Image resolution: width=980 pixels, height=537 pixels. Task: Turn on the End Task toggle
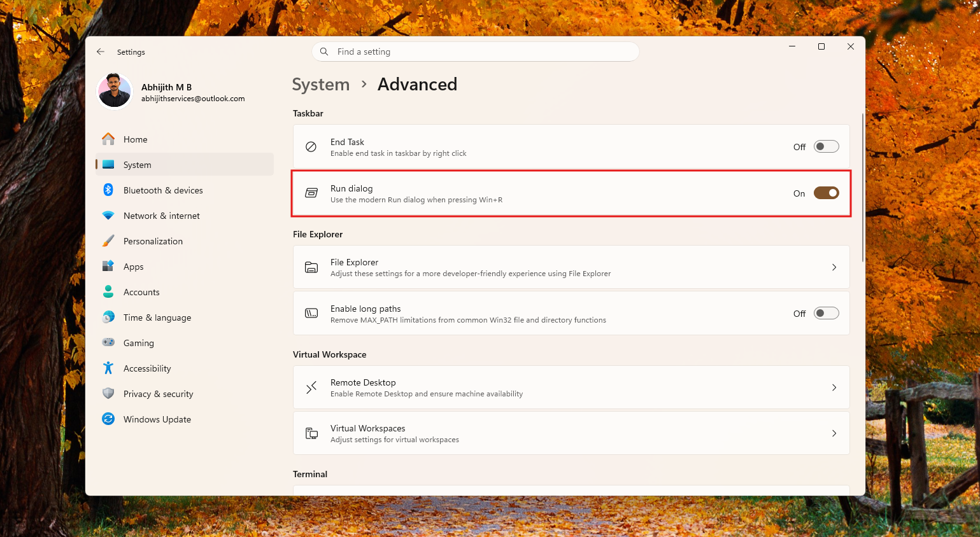(x=826, y=146)
